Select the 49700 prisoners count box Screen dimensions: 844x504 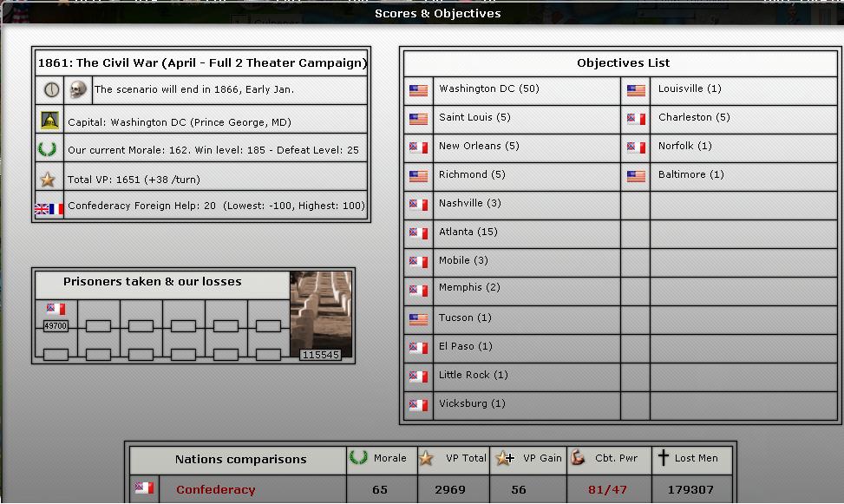[x=56, y=326]
